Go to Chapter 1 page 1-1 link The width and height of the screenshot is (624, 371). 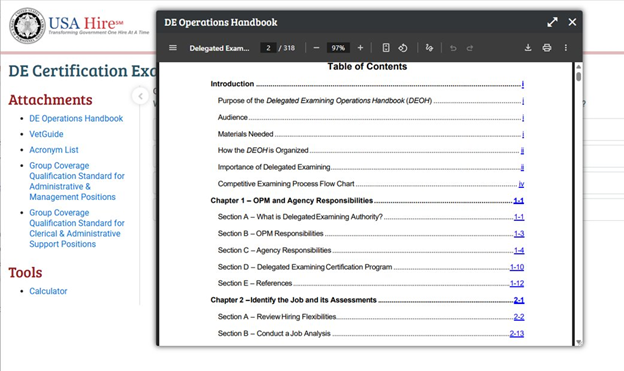coord(519,201)
